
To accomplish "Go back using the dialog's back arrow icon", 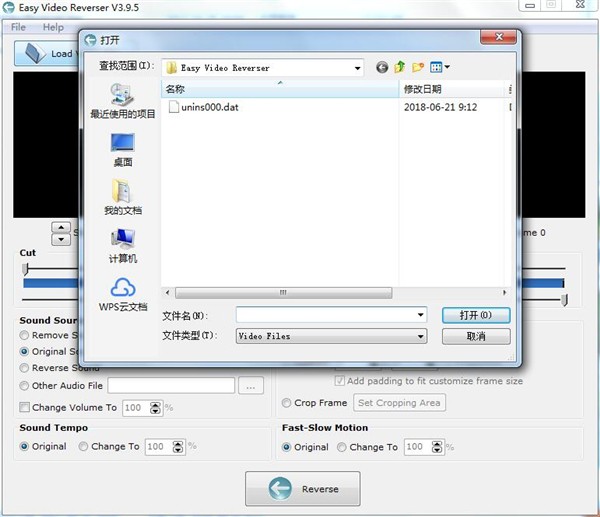I will (x=382, y=67).
